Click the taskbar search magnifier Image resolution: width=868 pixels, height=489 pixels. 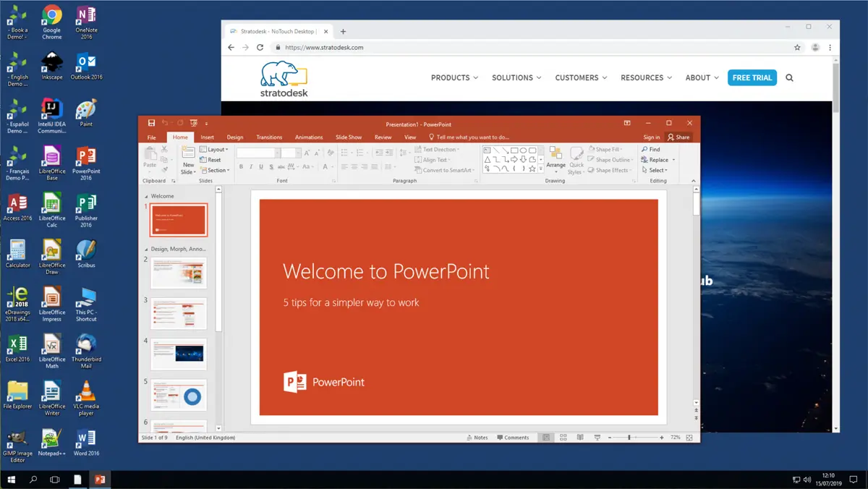coord(33,480)
